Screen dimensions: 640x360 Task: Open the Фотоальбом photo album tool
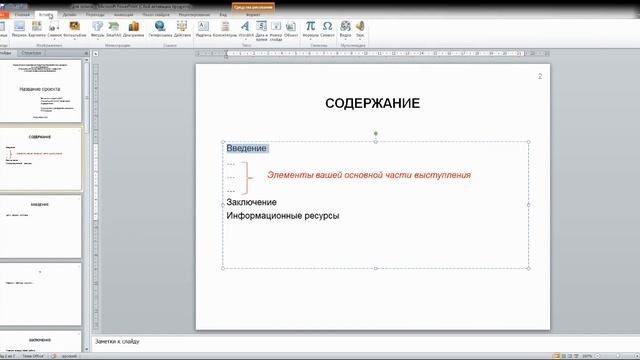(75, 29)
